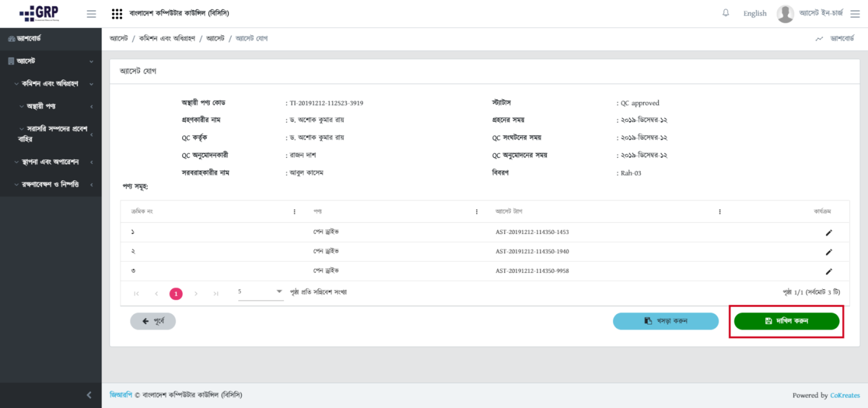
Task: Collapse sidebar using bottom arrow icon
Action: [89, 395]
